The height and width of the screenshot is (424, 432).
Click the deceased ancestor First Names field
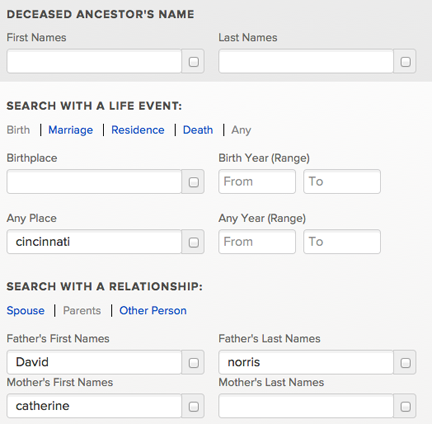94,61
